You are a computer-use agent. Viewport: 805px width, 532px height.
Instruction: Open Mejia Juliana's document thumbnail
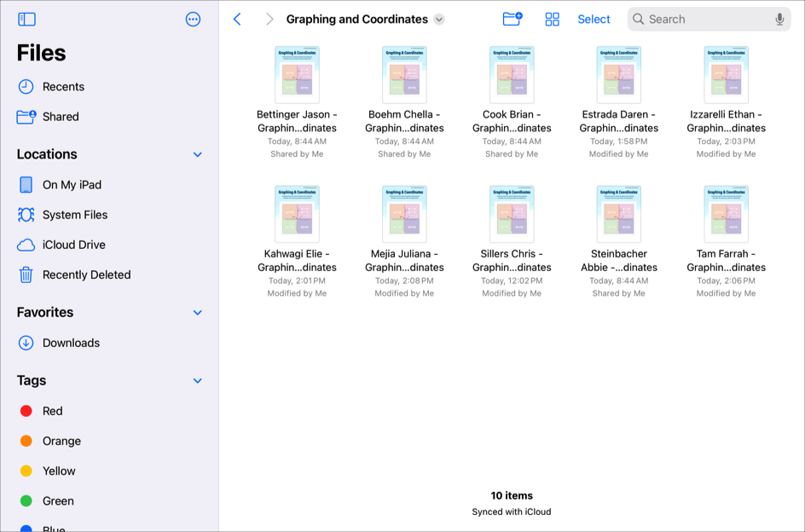pyautogui.click(x=404, y=214)
